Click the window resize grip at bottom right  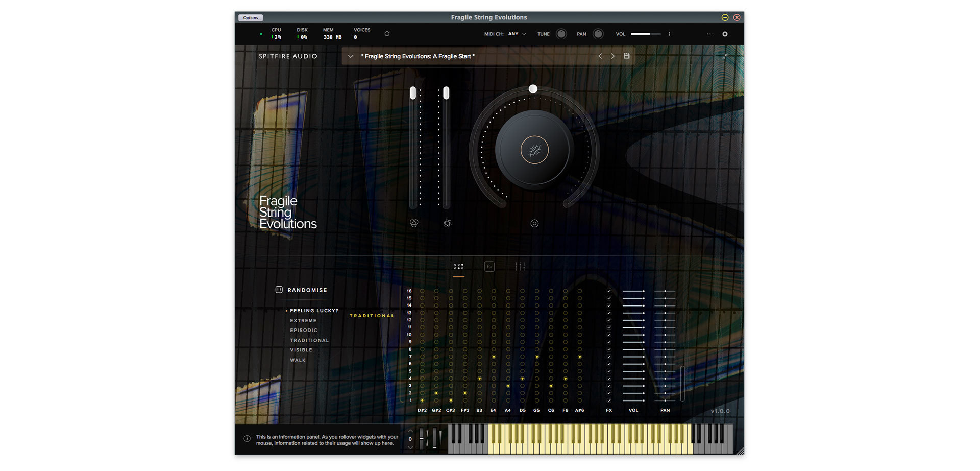740,451
